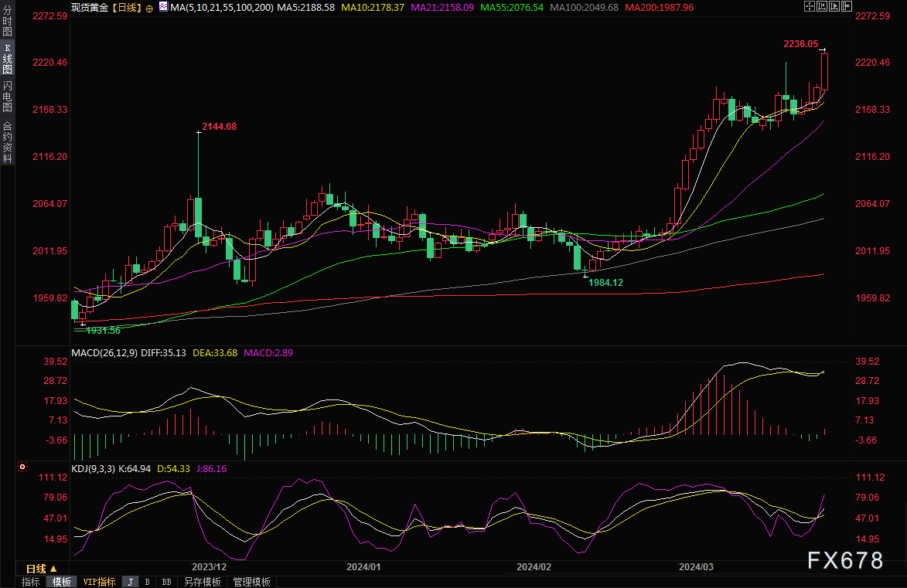The image size is (907, 588).
Task: Click the 管理模板 button
Action: point(251,582)
